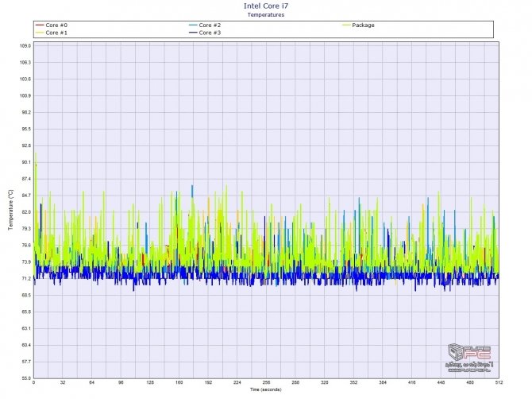Click the Time (seconds) axis label

point(266,389)
